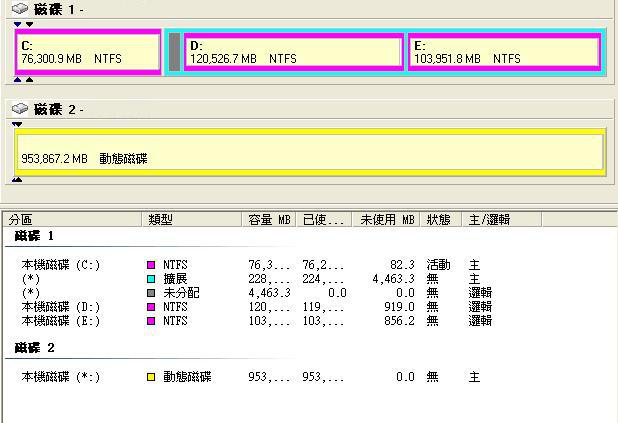Click the magenta swatch in the C: row
This screenshot has height=423, width=618.
pos(151,265)
